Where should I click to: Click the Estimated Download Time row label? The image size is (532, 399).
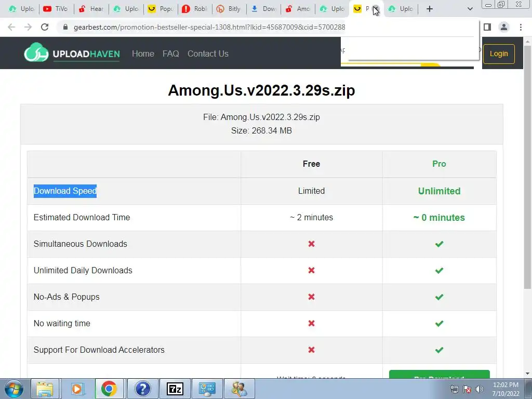(82, 218)
